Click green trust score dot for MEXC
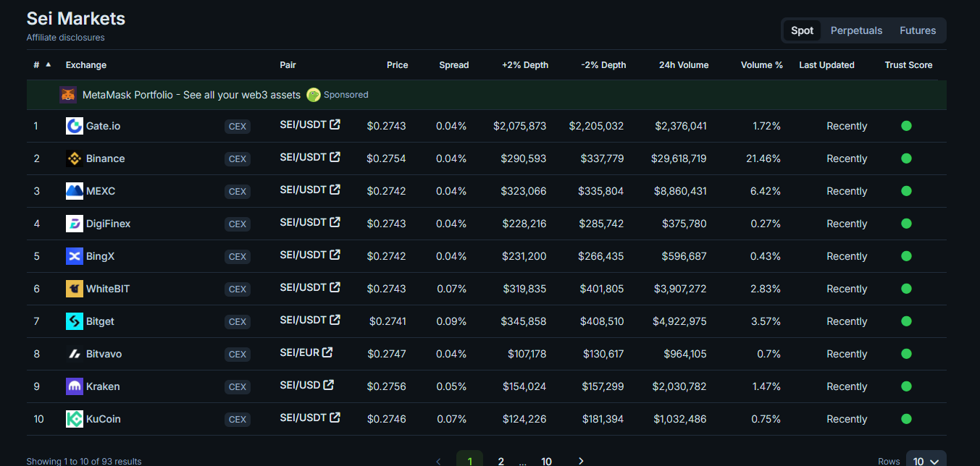This screenshot has height=466, width=980. pos(906,191)
